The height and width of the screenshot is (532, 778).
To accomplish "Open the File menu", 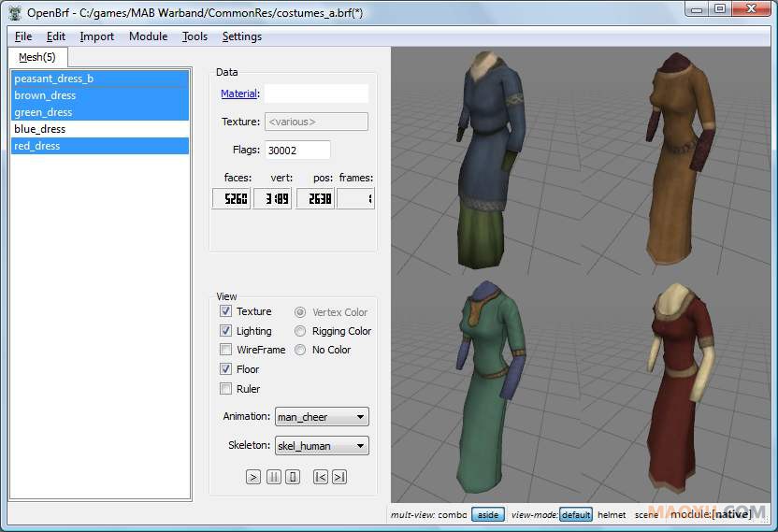I will 22,36.
